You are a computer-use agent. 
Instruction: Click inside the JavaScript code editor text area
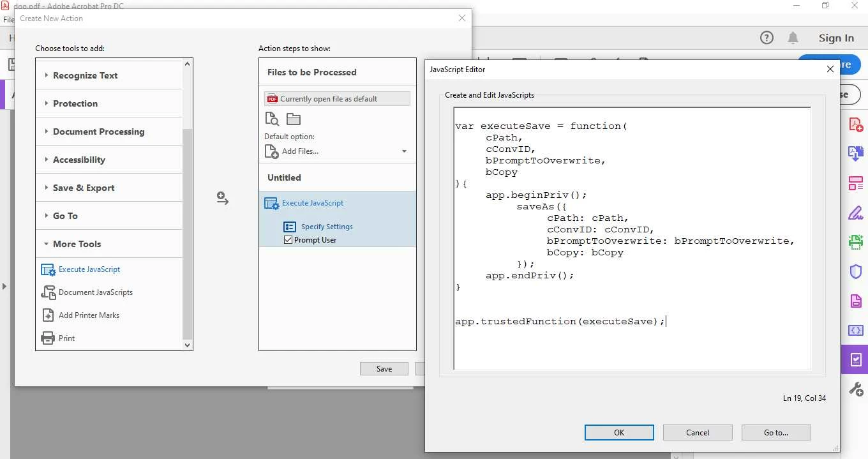point(632,239)
